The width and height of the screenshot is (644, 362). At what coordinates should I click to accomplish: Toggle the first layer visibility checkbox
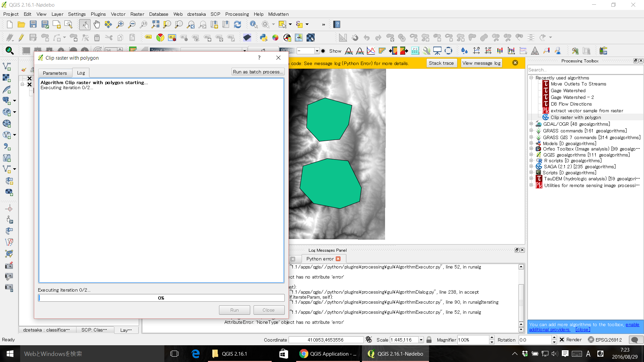(30, 78)
